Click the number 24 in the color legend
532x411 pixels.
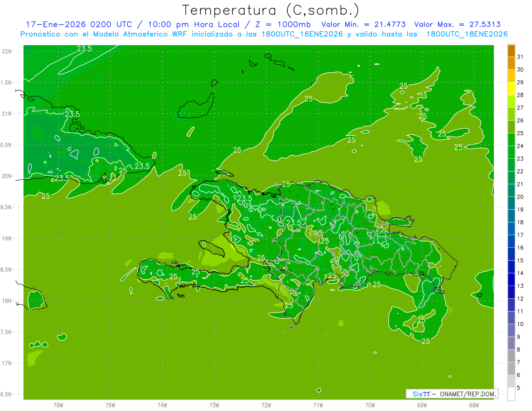click(520, 146)
